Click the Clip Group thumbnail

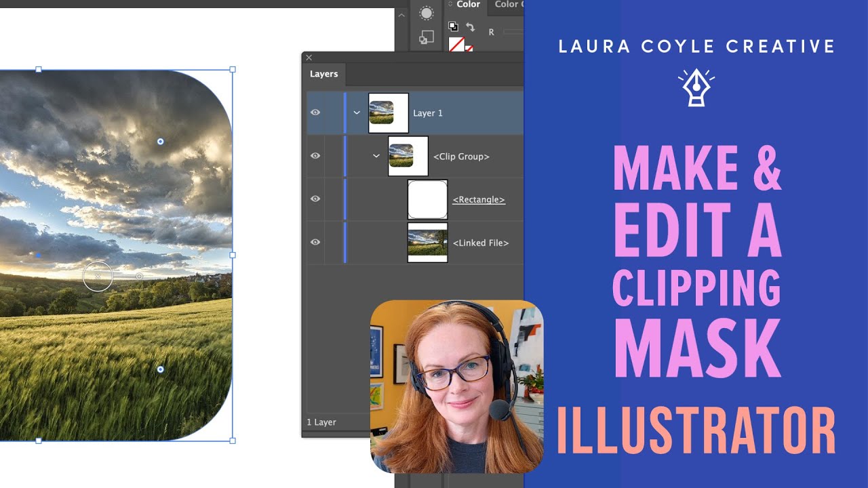point(408,156)
